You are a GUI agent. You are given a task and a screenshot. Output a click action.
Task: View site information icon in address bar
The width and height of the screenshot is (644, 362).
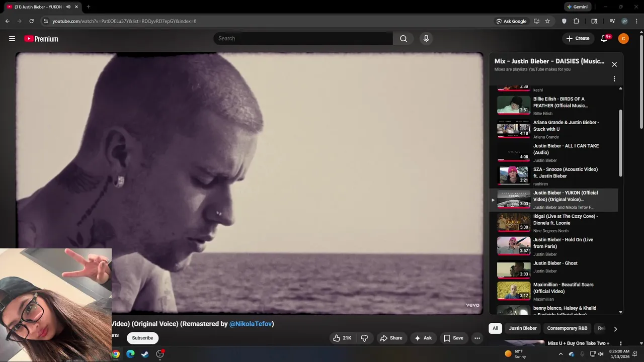point(46,21)
